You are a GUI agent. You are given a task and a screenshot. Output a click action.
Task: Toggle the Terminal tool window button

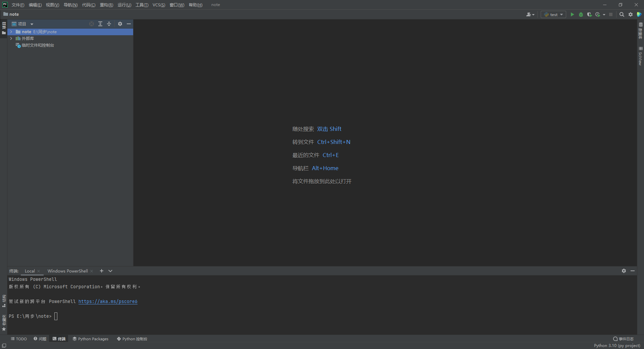(x=59, y=339)
